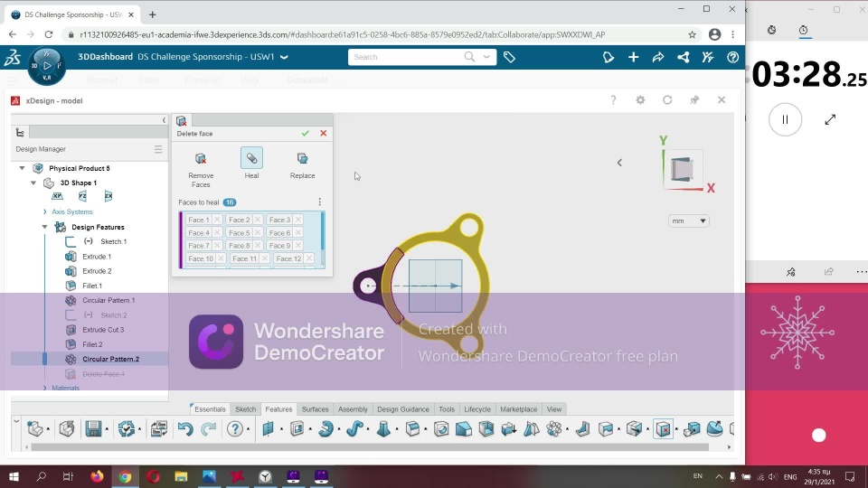The image size is (868, 488).
Task: Confirm Delete face with green checkmark
Action: (x=305, y=134)
